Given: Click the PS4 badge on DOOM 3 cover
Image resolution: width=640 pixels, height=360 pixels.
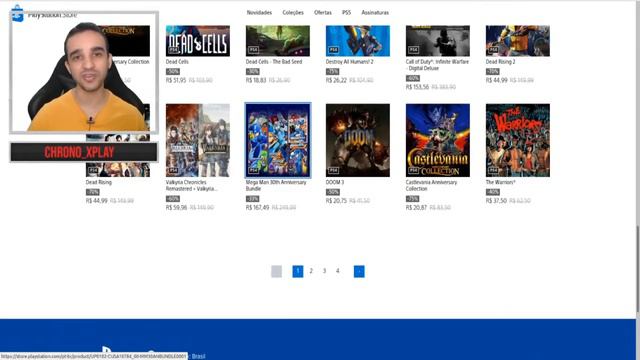Looking at the screenshot, I should click(x=333, y=170).
